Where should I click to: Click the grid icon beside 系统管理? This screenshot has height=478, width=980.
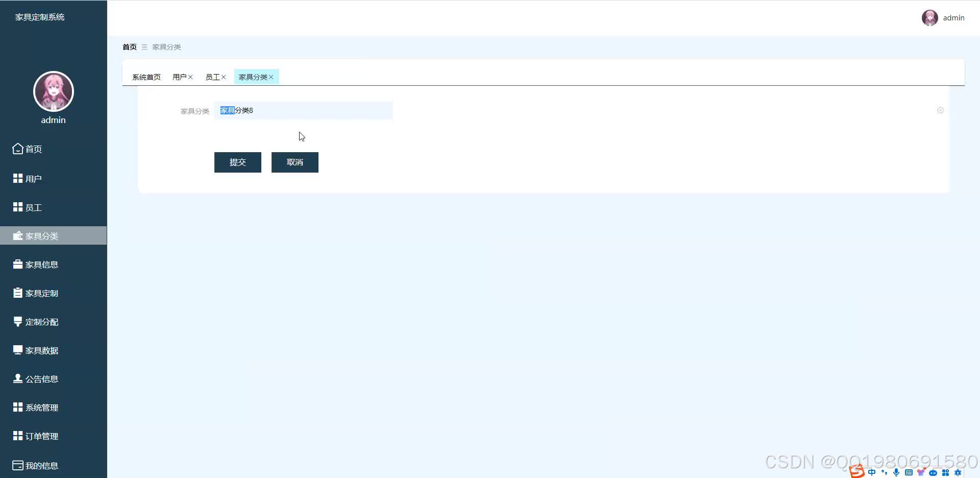coord(18,407)
